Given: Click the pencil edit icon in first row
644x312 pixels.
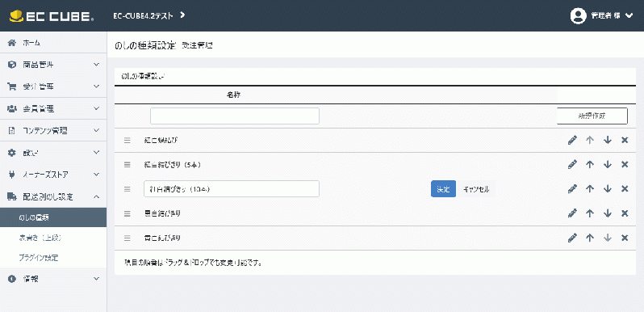Looking at the screenshot, I should click(x=572, y=140).
